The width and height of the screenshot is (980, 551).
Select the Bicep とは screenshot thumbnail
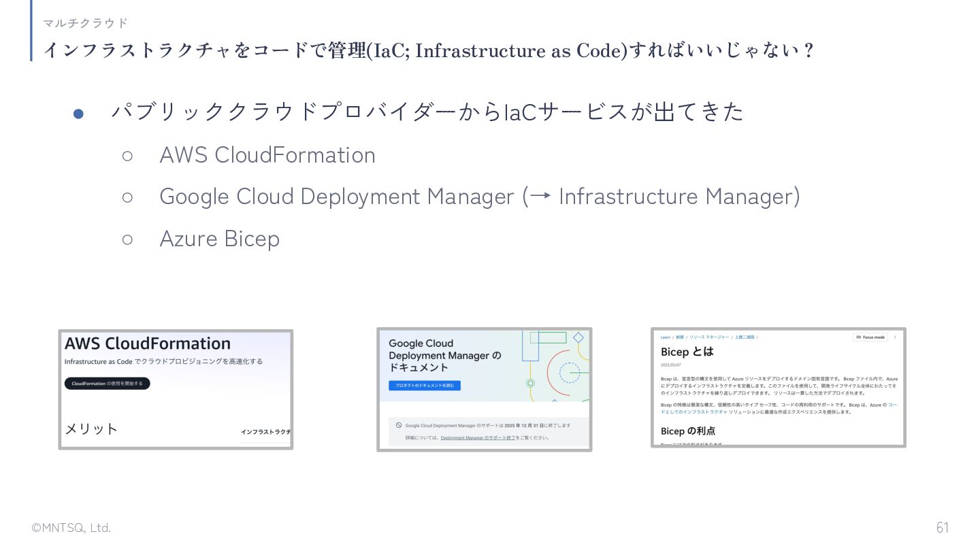(x=779, y=388)
